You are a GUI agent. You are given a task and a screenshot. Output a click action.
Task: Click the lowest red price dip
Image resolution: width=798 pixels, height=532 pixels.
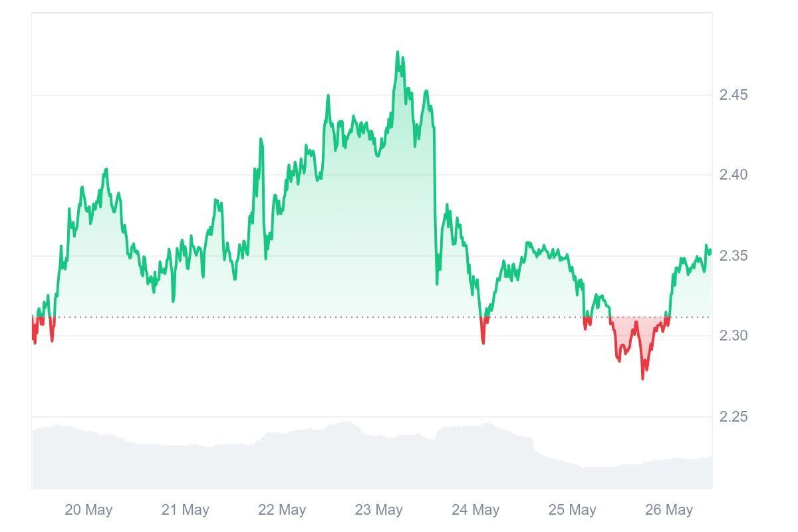pos(642,378)
